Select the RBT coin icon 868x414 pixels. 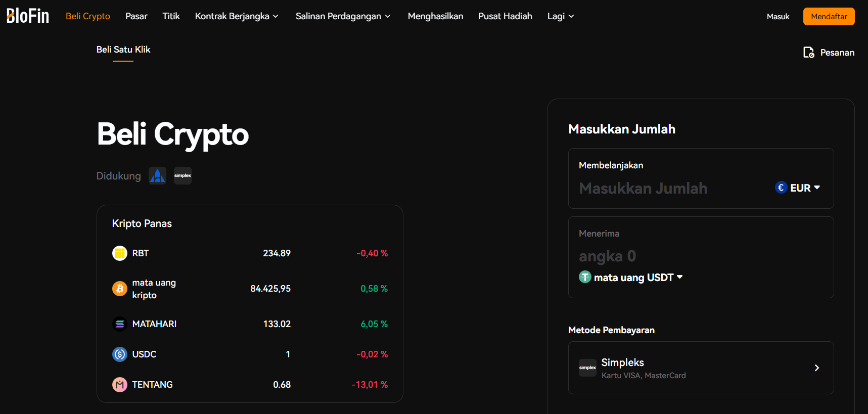click(x=120, y=253)
